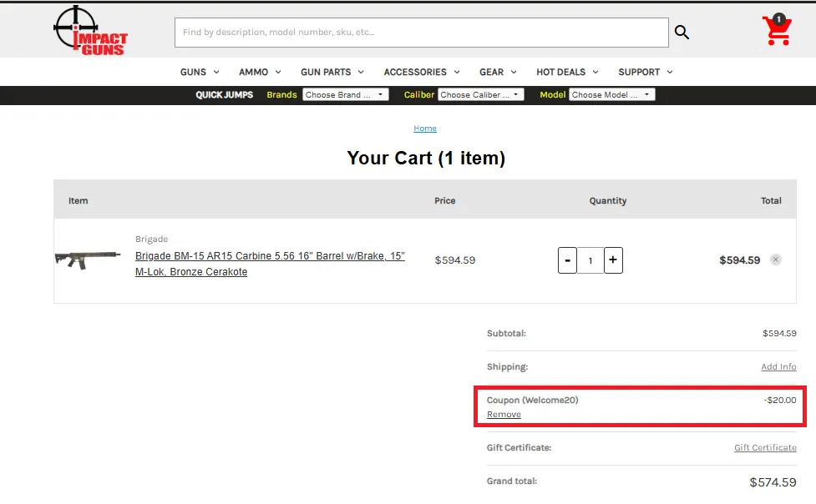Decrease quantity with the minus button
Screen dimensions: 816x504
coord(567,260)
